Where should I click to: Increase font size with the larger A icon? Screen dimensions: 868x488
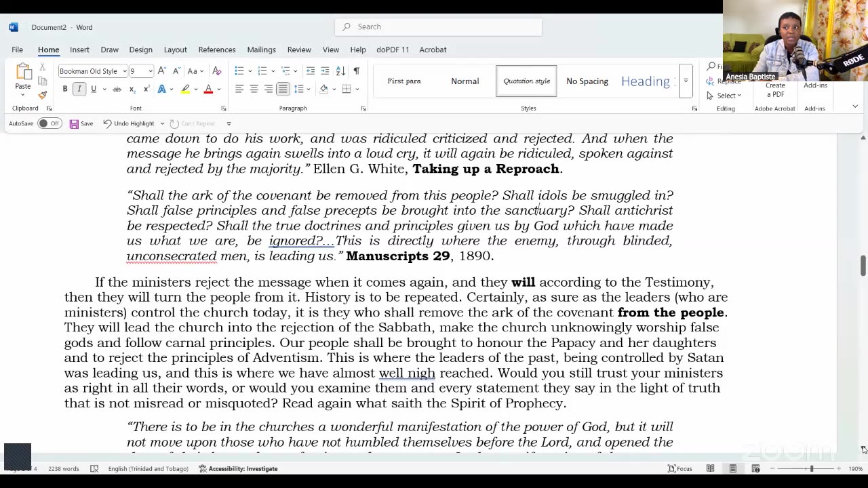point(162,71)
